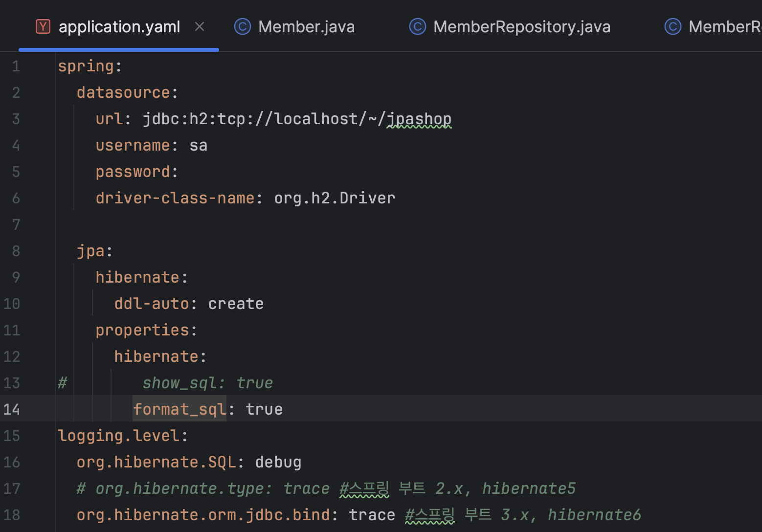Click the 'trace' value on line 18

pos(372,515)
